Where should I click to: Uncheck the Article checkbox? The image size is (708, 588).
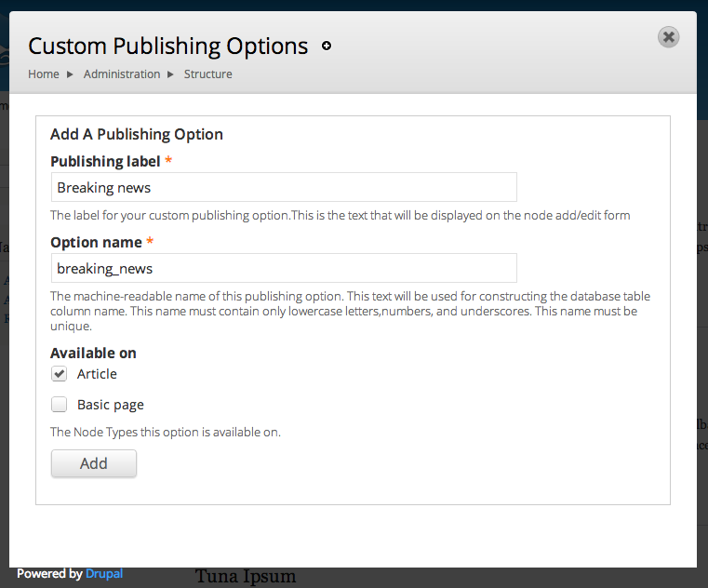click(x=60, y=374)
